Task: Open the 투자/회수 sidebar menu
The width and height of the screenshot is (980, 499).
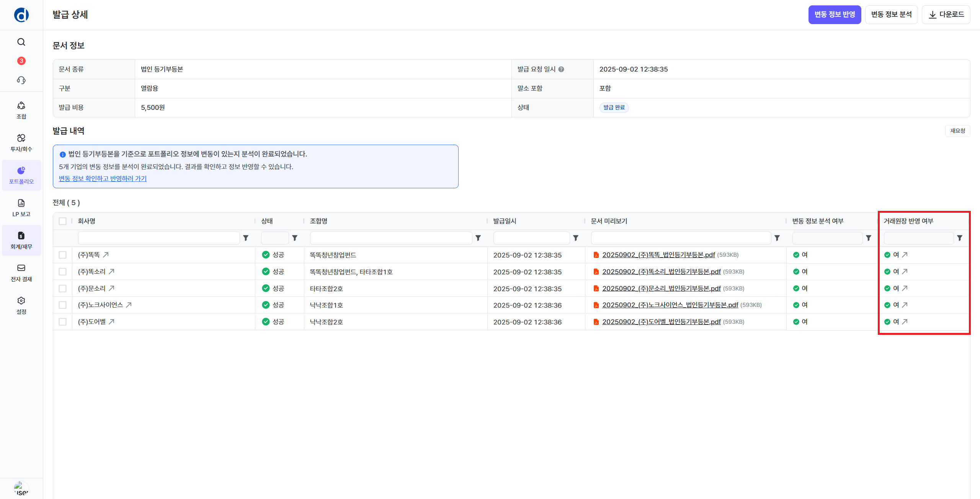Action: pyautogui.click(x=21, y=142)
